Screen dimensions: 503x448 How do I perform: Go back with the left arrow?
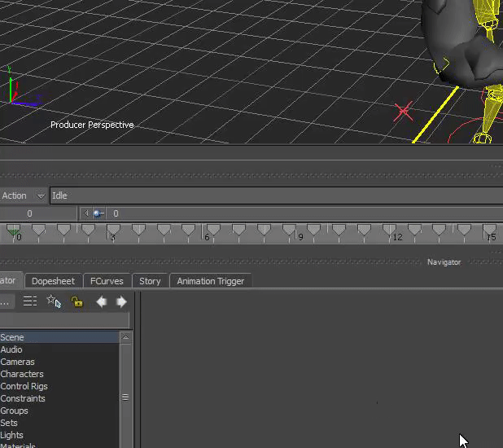pos(101,301)
